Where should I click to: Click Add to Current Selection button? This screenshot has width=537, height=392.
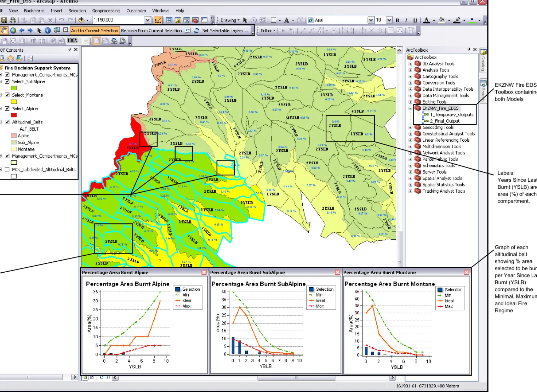95,31
